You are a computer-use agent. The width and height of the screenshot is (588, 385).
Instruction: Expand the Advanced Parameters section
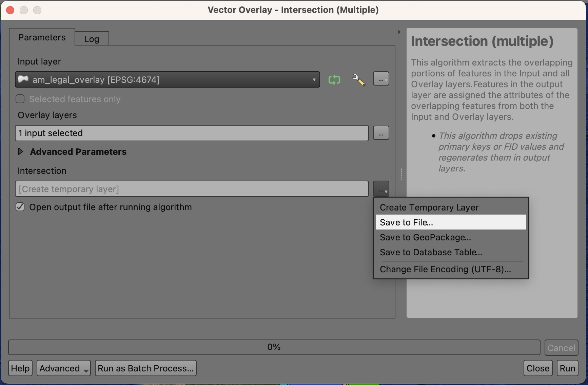tap(21, 152)
